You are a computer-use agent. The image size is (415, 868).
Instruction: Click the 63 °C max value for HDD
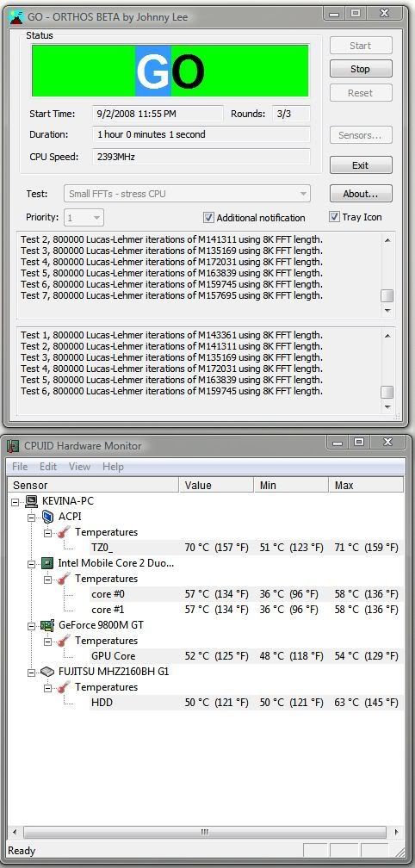pyautogui.click(x=366, y=703)
